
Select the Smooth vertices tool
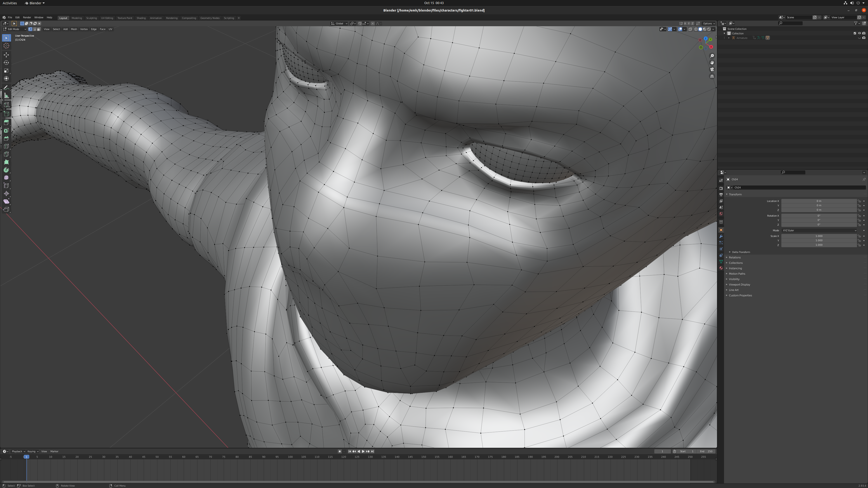(x=6, y=178)
